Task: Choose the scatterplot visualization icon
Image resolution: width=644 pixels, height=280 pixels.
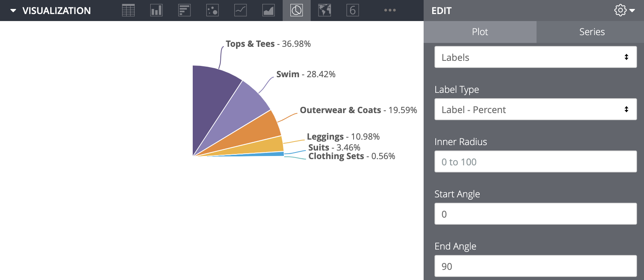Action: 213,11
